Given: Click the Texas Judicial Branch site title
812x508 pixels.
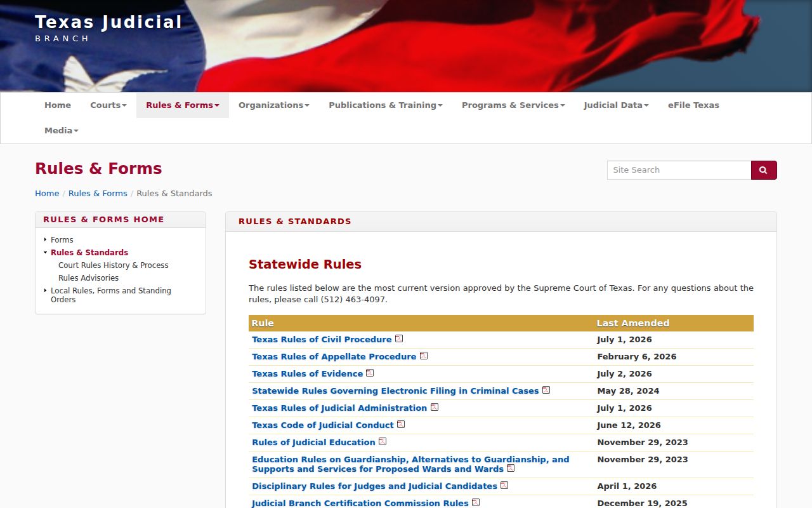Looking at the screenshot, I should (108, 28).
